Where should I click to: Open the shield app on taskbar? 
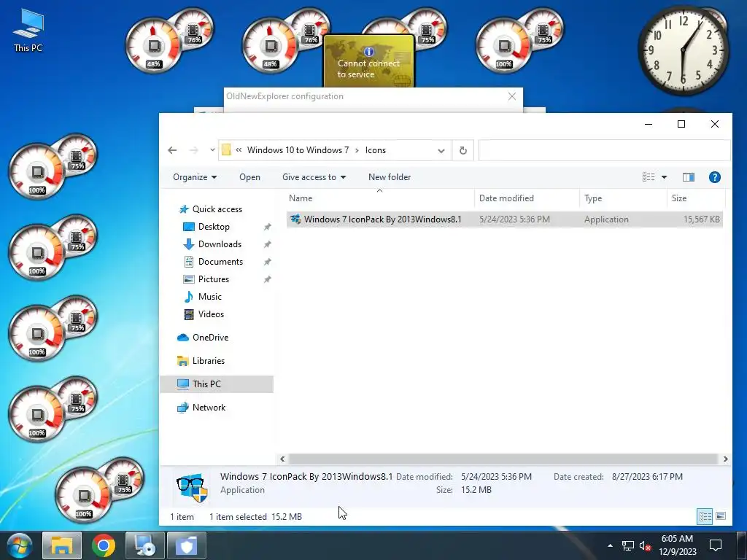pyautogui.click(x=186, y=545)
